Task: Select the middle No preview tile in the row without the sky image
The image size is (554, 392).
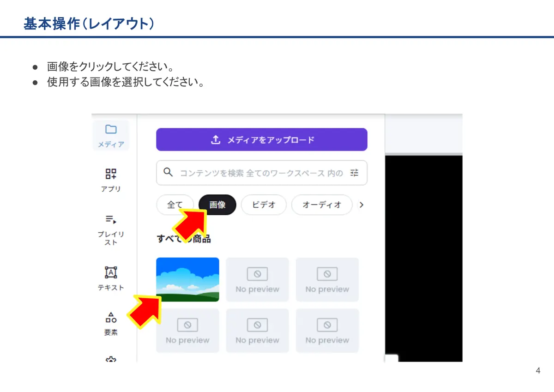Action: point(257,331)
